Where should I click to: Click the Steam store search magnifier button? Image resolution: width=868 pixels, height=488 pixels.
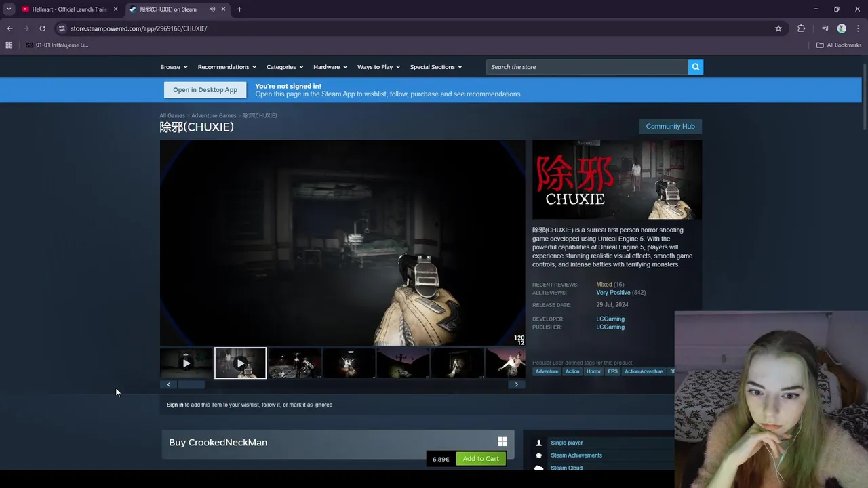[x=695, y=66]
